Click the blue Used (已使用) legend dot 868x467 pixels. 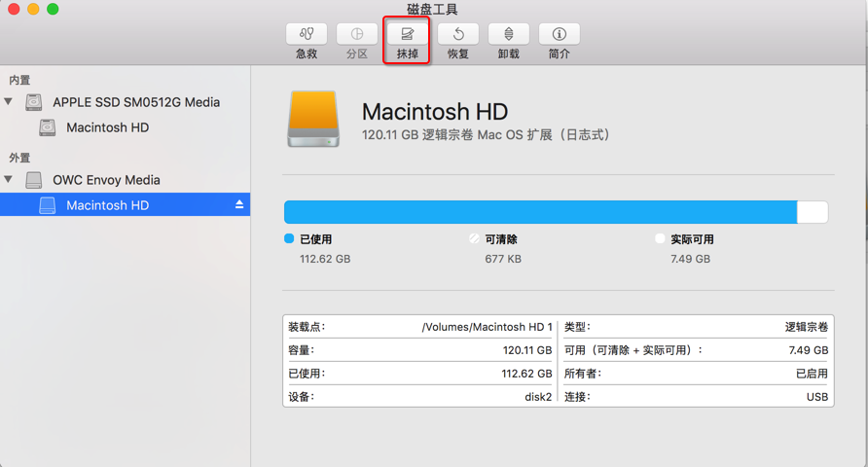289,238
